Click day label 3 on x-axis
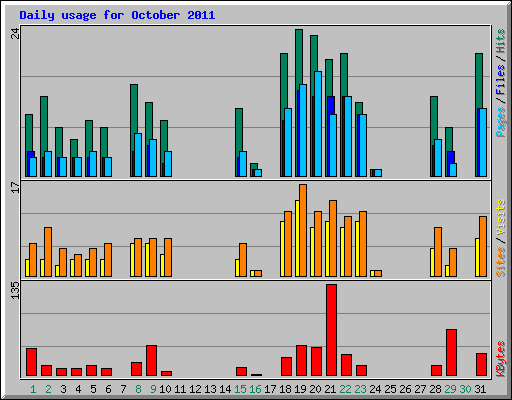 [x=63, y=389]
